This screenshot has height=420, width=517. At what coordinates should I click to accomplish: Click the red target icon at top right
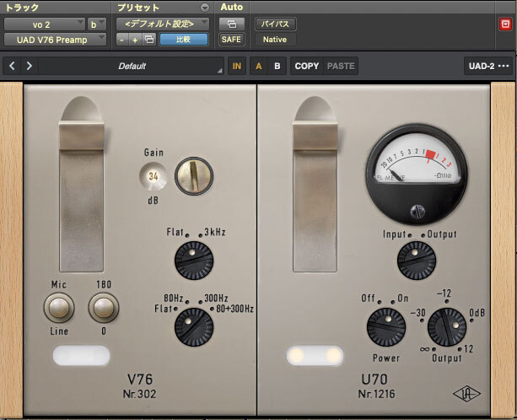(x=505, y=24)
